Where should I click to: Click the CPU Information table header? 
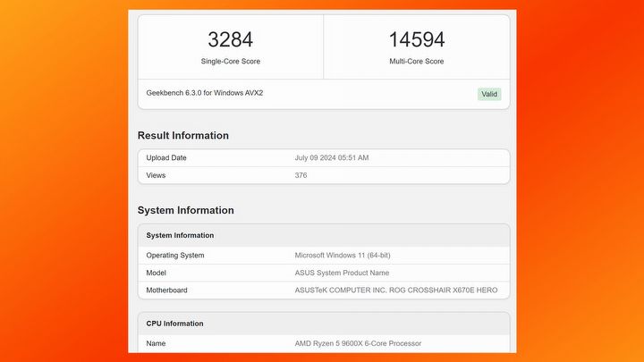tap(174, 324)
